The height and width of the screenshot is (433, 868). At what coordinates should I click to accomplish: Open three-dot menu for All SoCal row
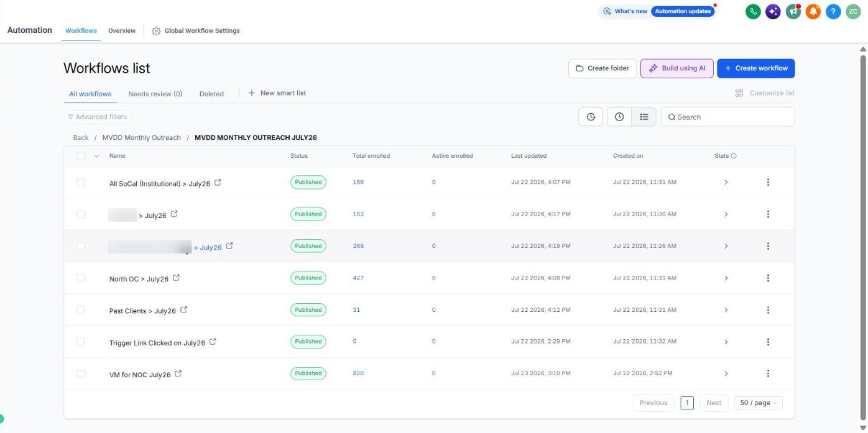tap(768, 182)
